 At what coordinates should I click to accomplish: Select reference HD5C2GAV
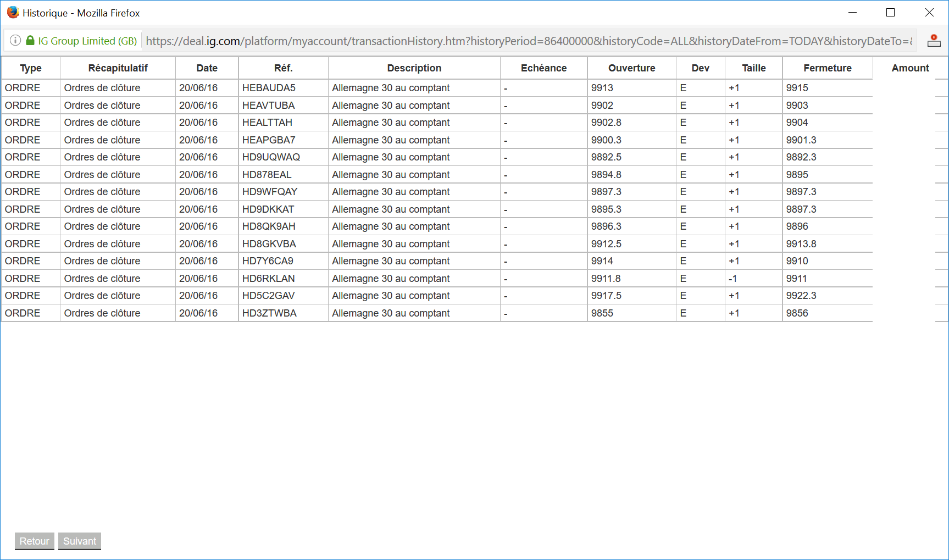[269, 296]
